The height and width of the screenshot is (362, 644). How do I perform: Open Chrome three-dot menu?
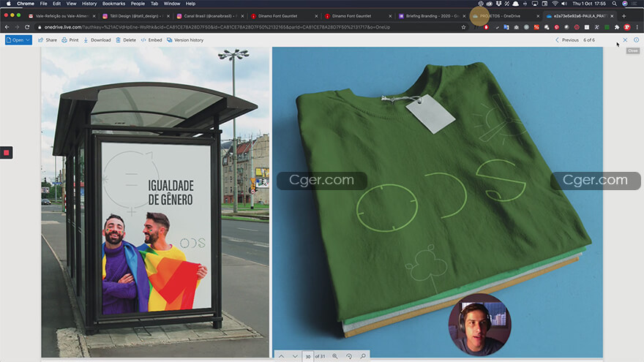coord(637,27)
